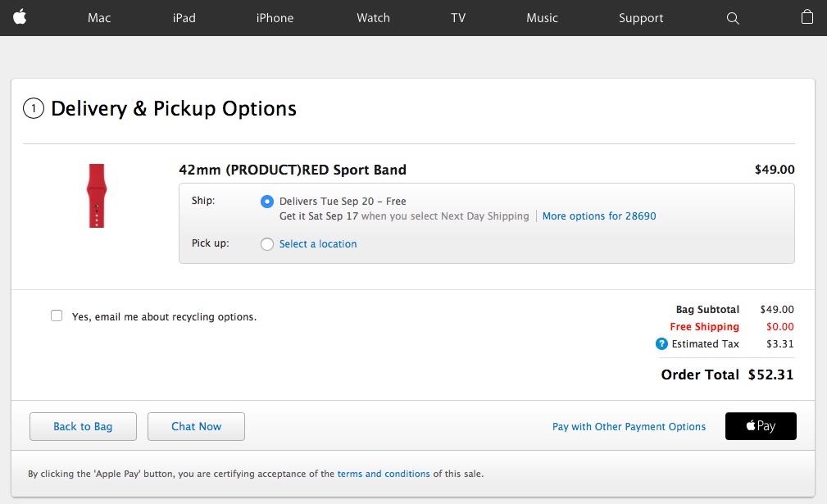
Task: Click the red Sport Band thumbnail
Action: pyautogui.click(x=97, y=196)
